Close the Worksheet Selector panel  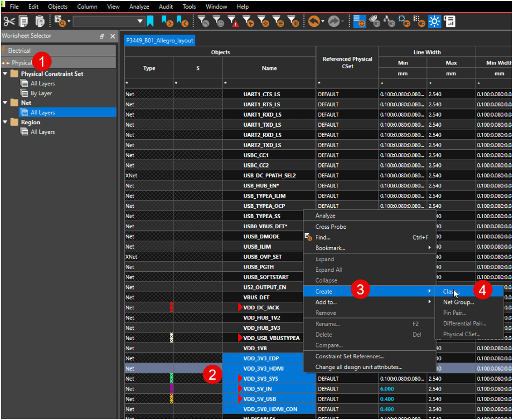113,37
